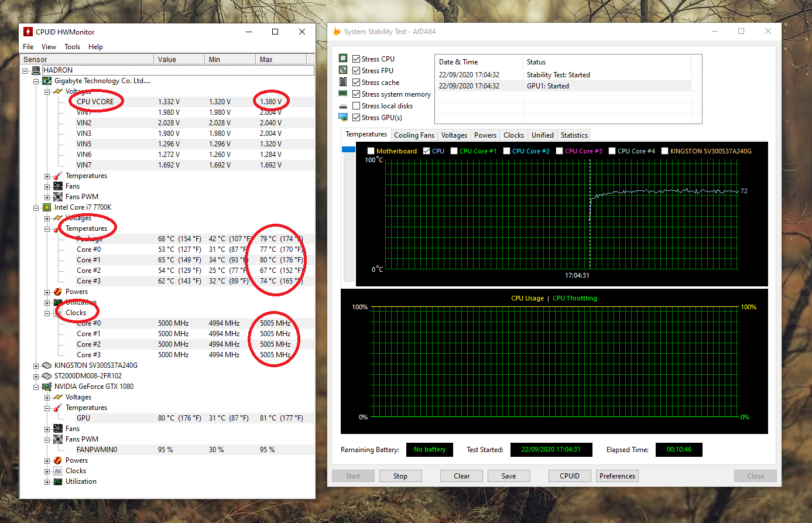The height and width of the screenshot is (523, 812).
Task: Collapse the Gigabyte Technology node
Action: coord(36,81)
